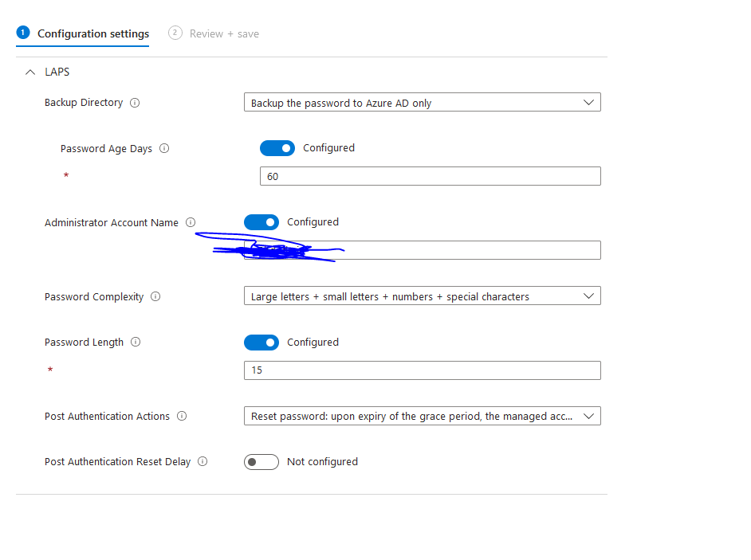Turn off the Administrator Account Name toggle
This screenshot has width=751, height=560.
pyautogui.click(x=261, y=222)
